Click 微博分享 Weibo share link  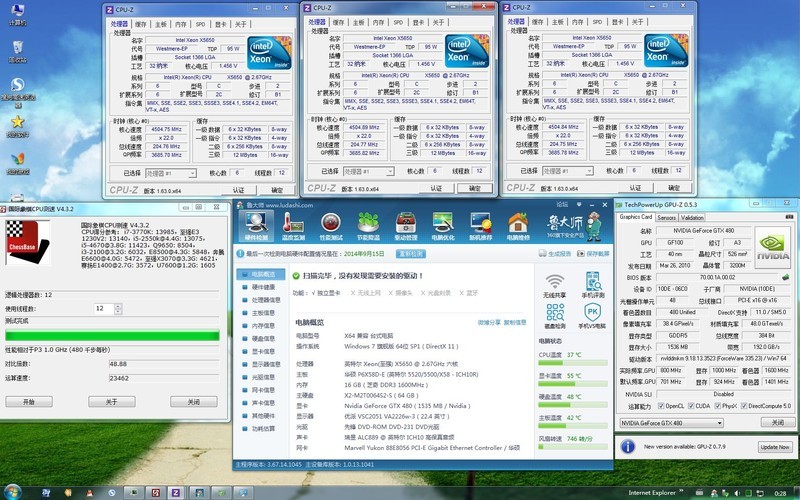point(489,322)
